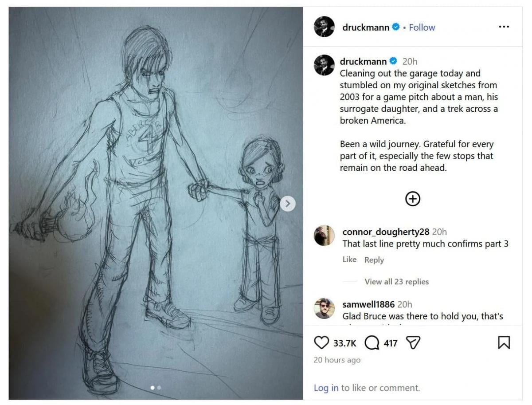Click Follow next to druckmann
This screenshot has width=532, height=405.
[422, 27]
